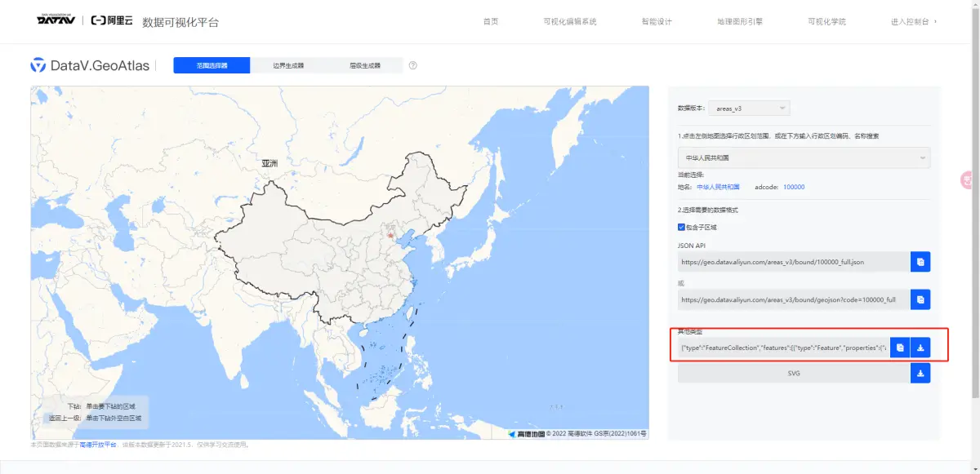Click the adcode 100000 link
Screen dimensions: 980x474
tap(794, 187)
